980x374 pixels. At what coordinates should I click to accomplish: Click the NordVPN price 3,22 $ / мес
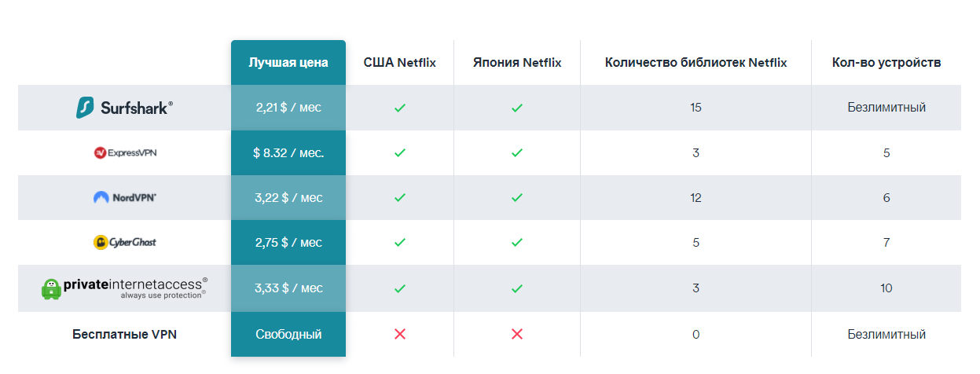pos(288,198)
